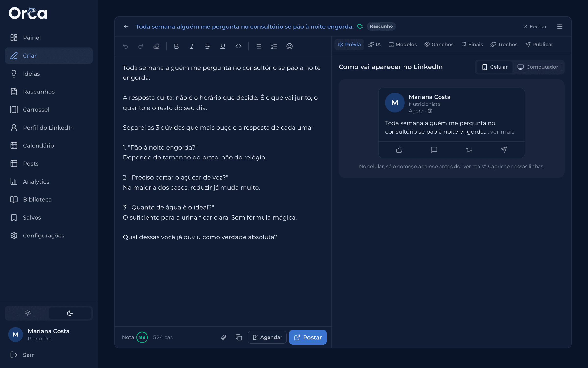Insert a numbered list
Screen dimensions: 588x368
[274, 46]
